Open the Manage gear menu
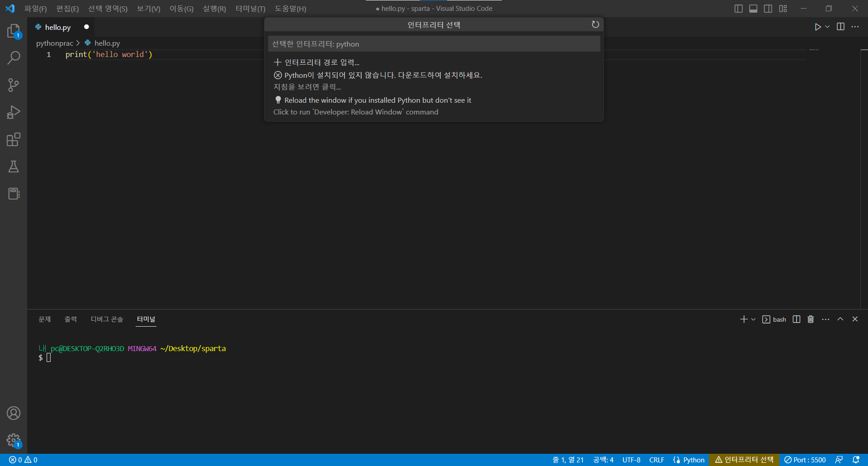This screenshot has height=466, width=868. 14,440
